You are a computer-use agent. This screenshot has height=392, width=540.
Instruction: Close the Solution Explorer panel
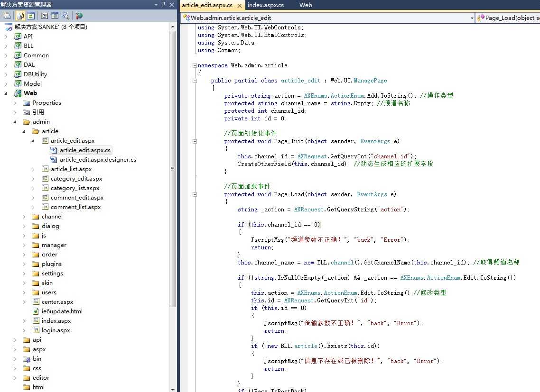171,4
